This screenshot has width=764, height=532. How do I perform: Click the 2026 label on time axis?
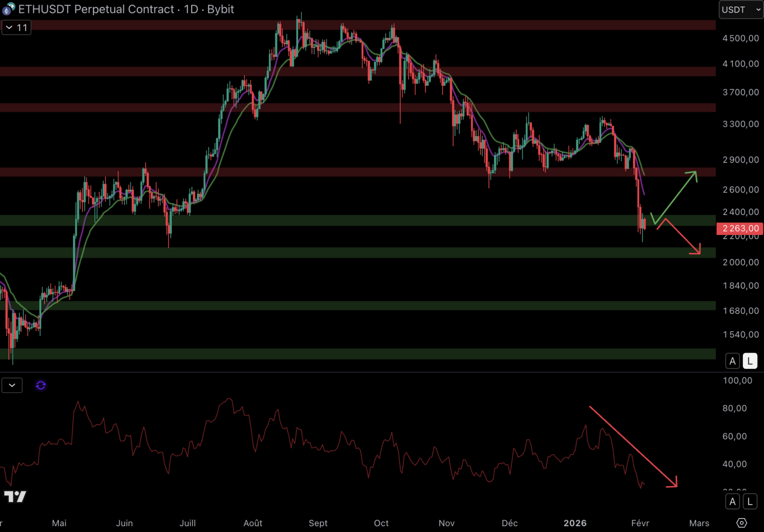[575, 523]
